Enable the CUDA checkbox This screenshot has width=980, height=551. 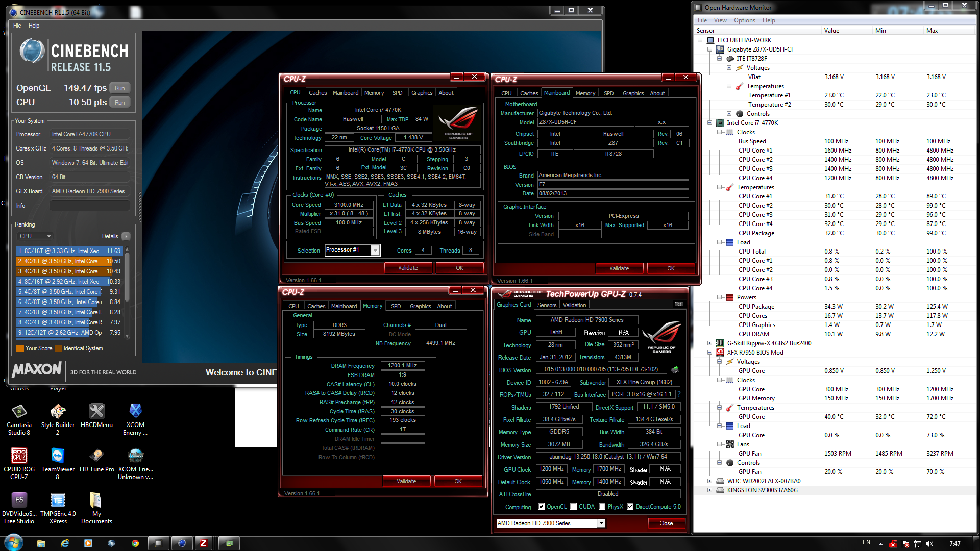point(574,507)
